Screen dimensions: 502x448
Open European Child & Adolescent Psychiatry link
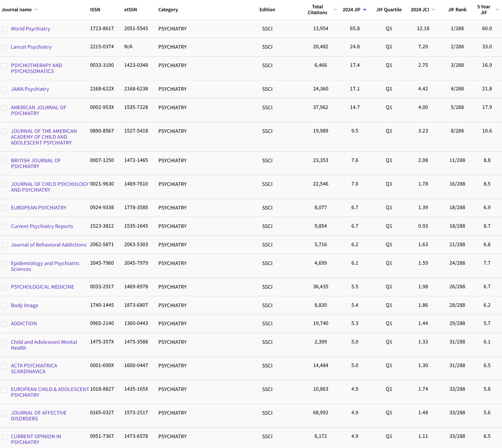50,392
